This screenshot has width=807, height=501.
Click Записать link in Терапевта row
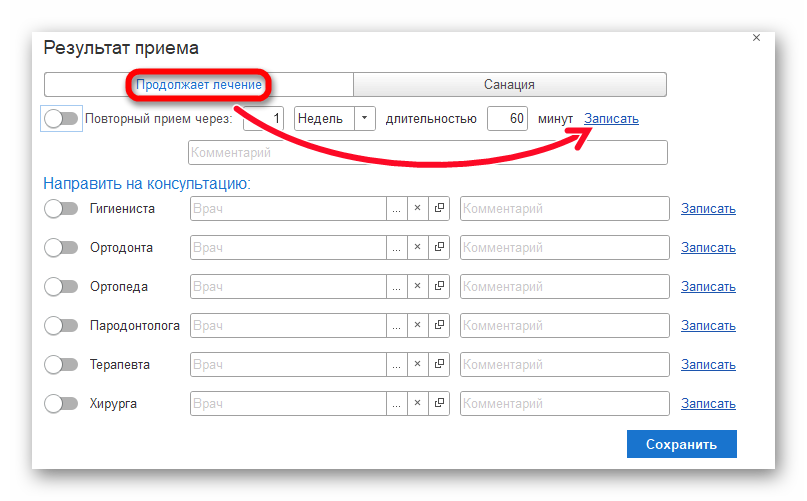click(708, 365)
